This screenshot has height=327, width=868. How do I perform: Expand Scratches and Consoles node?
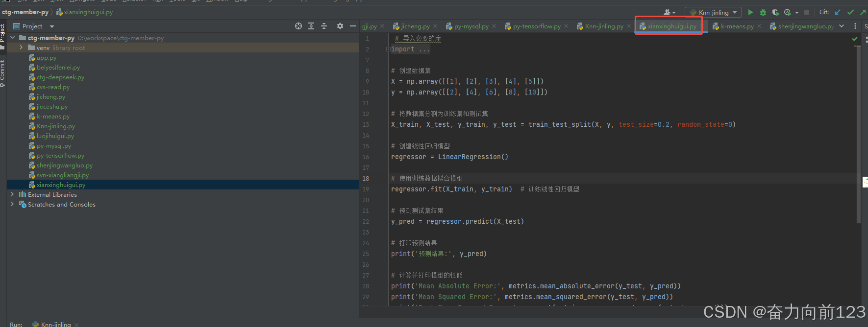click(13, 204)
